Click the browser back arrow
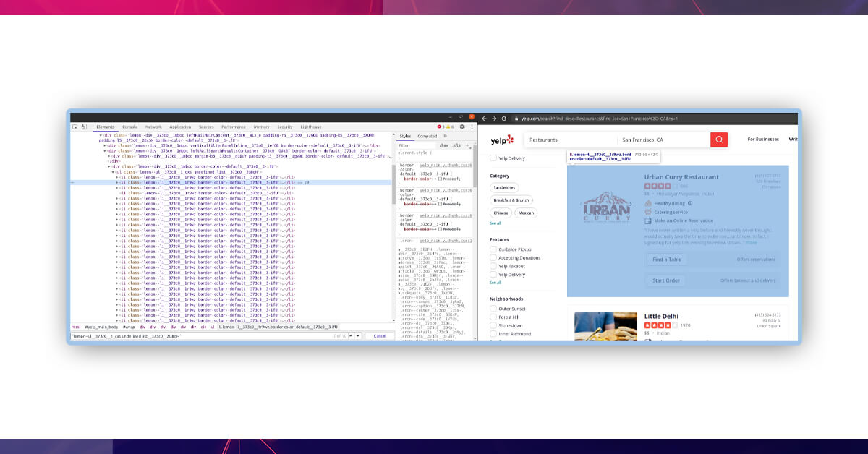868x454 pixels. click(x=485, y=119)
